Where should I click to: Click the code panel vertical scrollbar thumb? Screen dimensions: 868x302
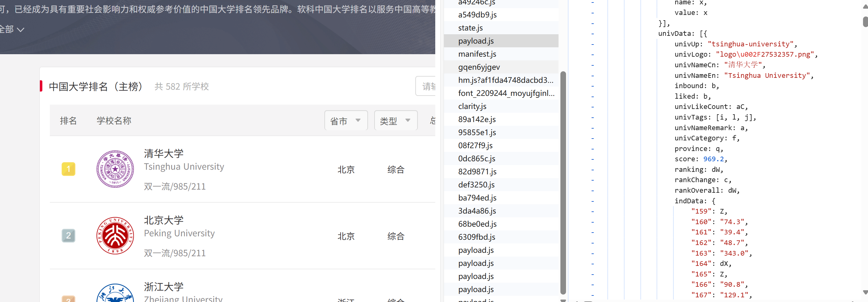tap(865, 21)
